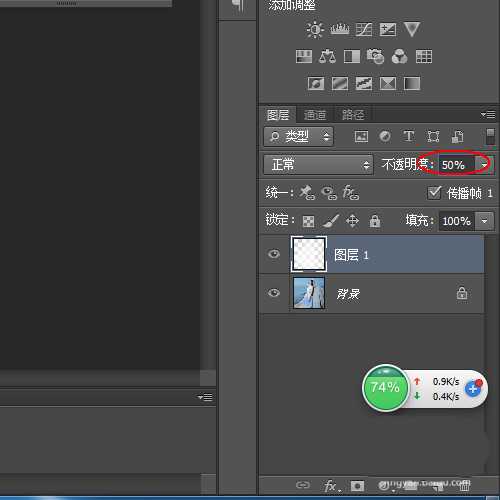
Task: Hide the 背景 layer eye icon
Action: pos(274,293)
